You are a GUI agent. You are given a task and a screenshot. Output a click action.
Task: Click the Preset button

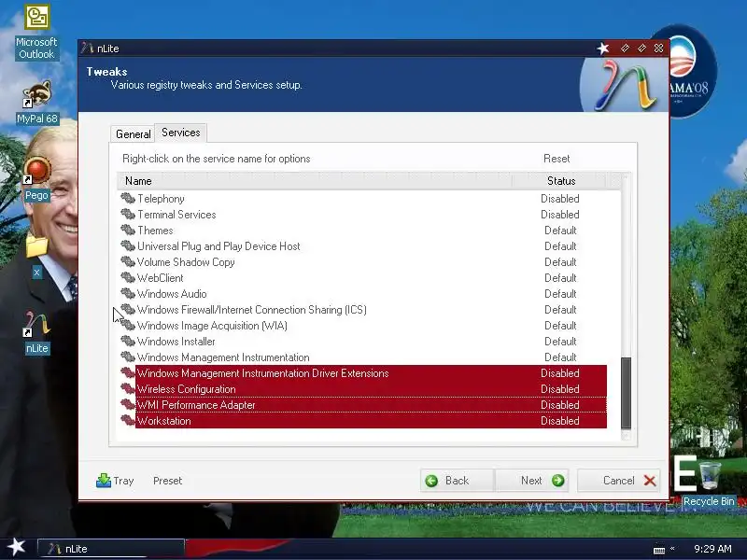point(167,481)
